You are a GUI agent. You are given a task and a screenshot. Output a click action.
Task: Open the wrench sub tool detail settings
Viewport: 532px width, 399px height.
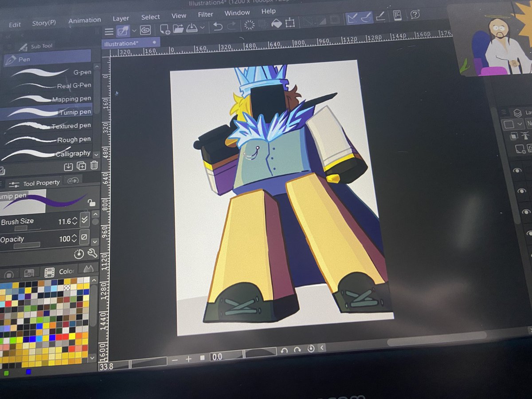93,253
